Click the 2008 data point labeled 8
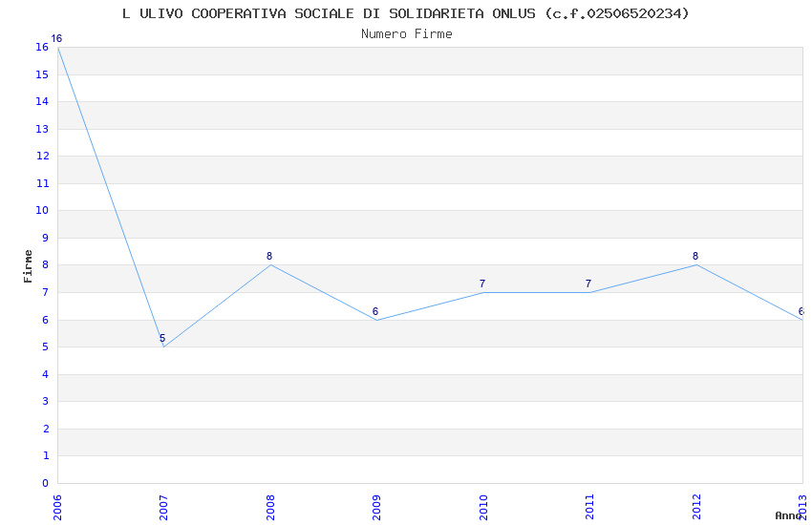The height and width of the screenshot is (525, 812). tap(271, 264)
